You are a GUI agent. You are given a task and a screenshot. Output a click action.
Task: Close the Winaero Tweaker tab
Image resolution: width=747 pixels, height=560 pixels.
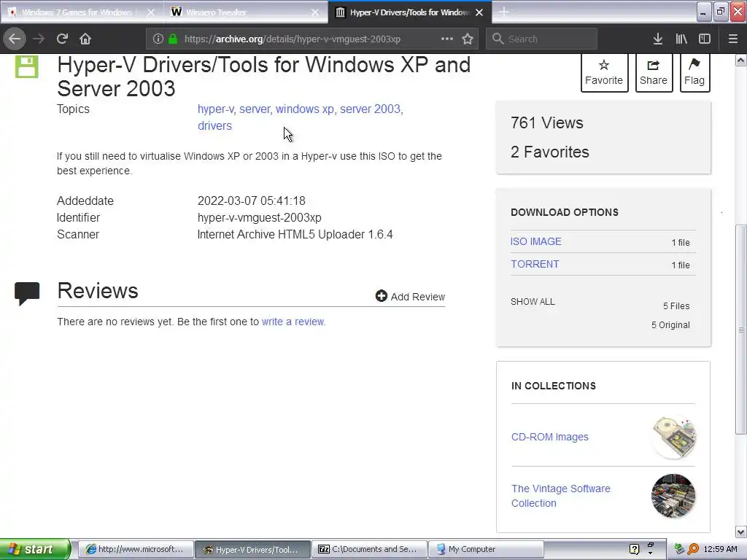pyautogui.click(x=315, y=12)
